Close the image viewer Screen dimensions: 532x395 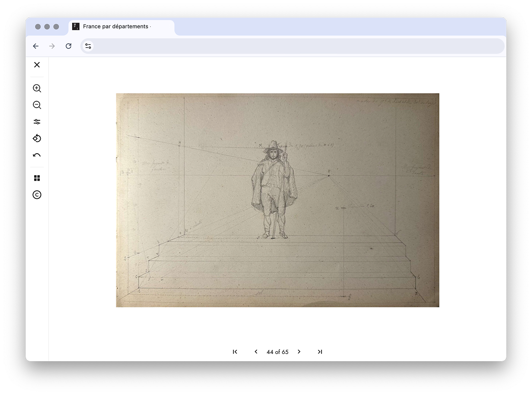point(37,65)
